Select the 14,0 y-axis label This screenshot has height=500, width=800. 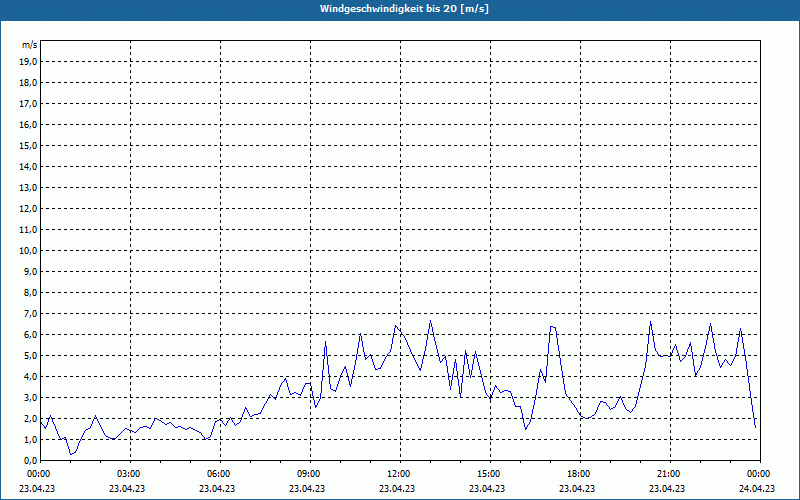click(28, 167)
